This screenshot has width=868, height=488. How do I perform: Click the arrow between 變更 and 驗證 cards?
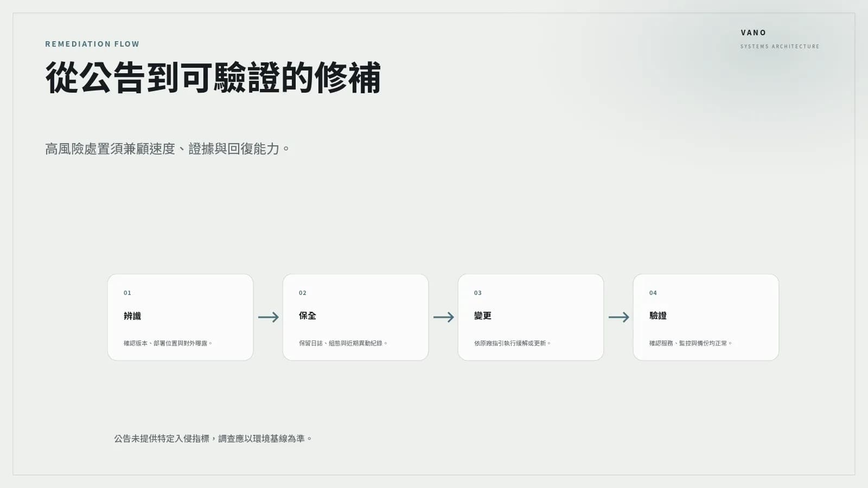[x=618, y=317]
